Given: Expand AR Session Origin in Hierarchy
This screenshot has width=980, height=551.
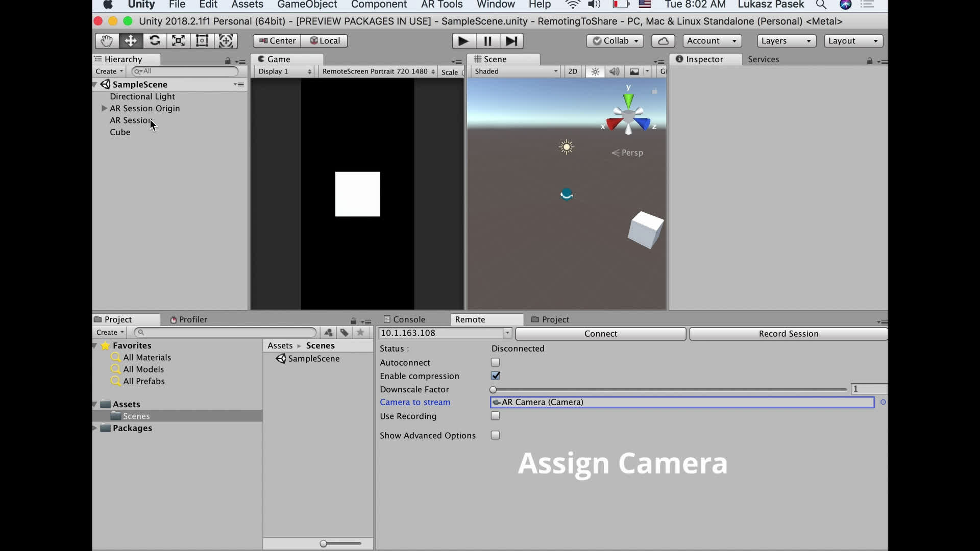Looking at the screenshot, I should (x=104, y=108).
